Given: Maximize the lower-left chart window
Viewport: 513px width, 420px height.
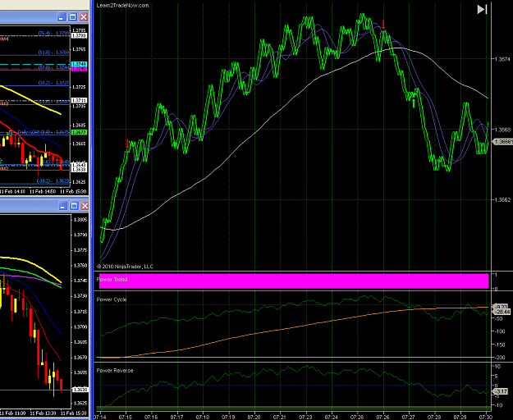Looking at the screenshot, I should 74,206.
